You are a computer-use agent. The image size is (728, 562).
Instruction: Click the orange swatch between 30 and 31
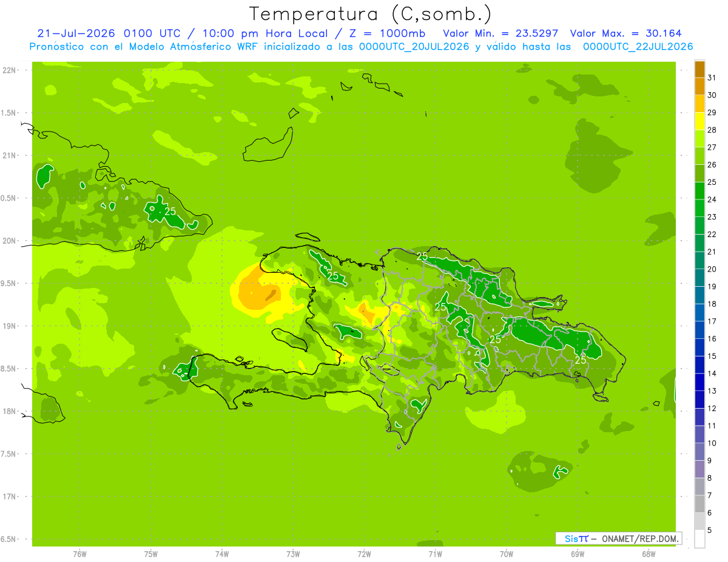tap(699, 87)
